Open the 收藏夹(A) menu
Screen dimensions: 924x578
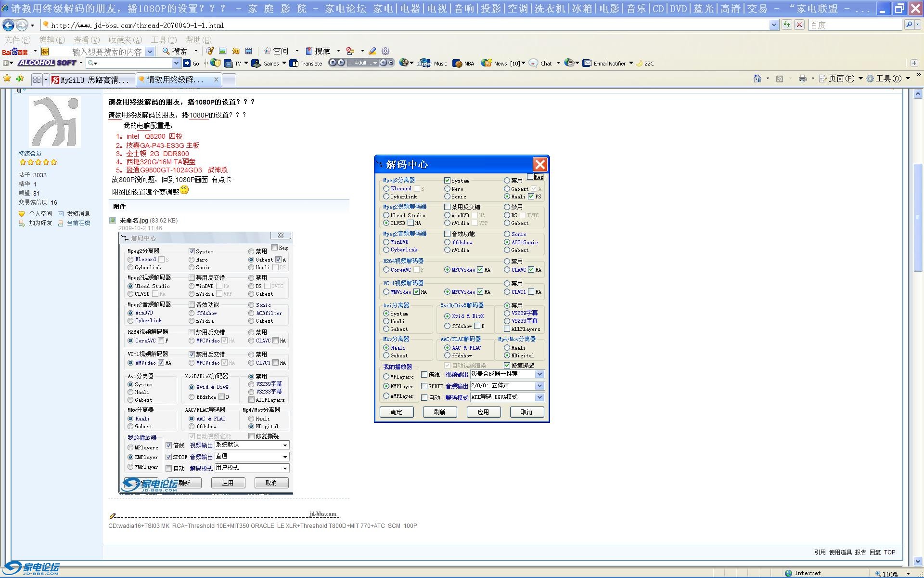tap(125, 40)
